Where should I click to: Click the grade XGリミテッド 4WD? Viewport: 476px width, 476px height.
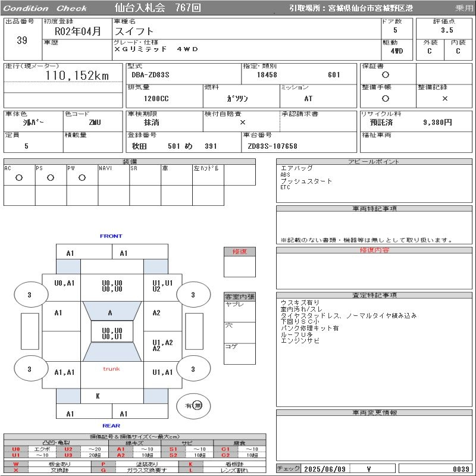(156, 49)
